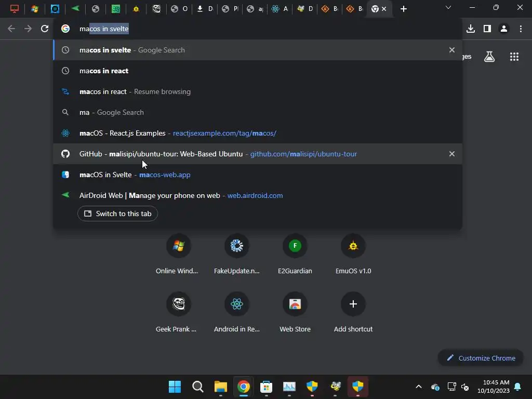Select the 'ma - Google Search' suggestion
The height and width of the screenshot is (399, 532).
258,112
